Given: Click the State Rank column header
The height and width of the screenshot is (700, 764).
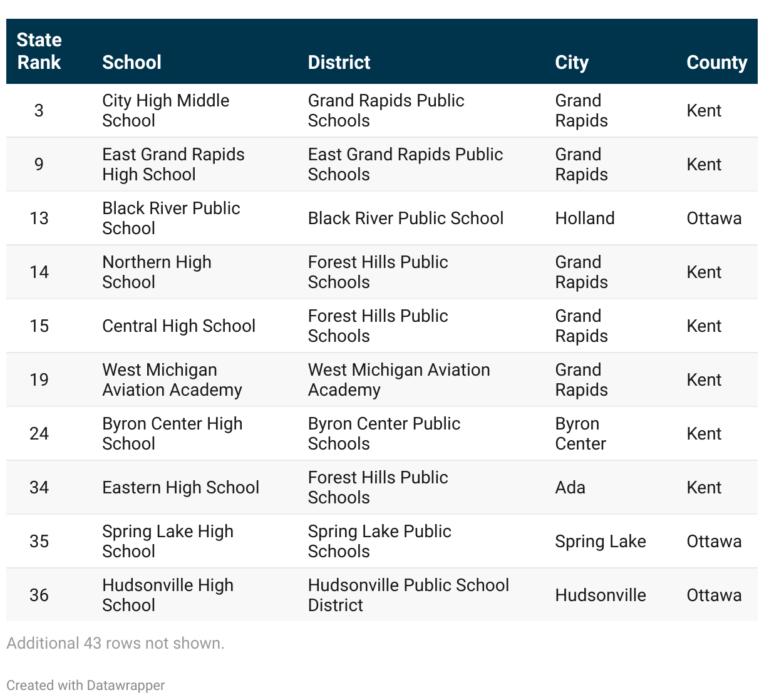Looking at the screenshot, I should [x=39, y=51].
